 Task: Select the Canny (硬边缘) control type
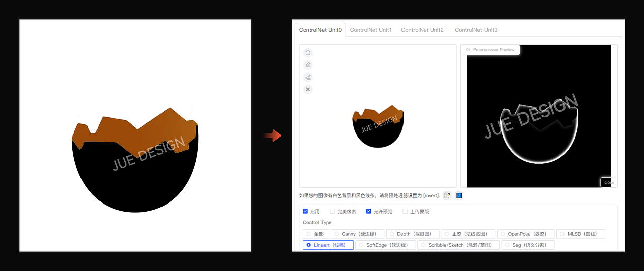point(357,234)
